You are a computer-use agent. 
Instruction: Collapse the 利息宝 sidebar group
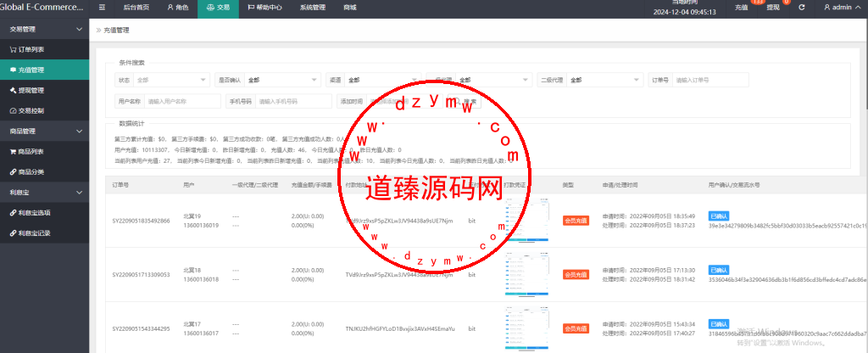(44, 193)
